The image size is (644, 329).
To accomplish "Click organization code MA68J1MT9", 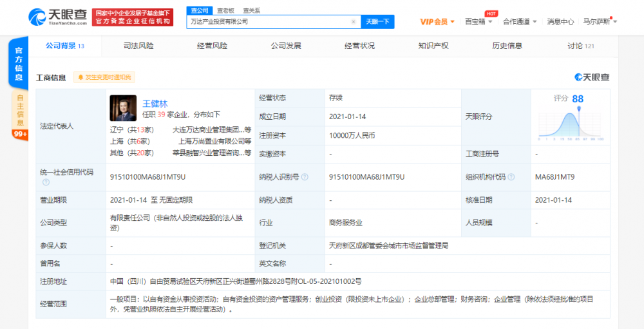I will coord(554,177).
